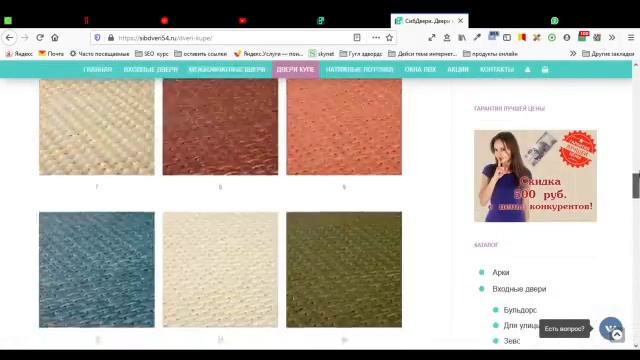Close the СибДвери tab

point(460,20)
